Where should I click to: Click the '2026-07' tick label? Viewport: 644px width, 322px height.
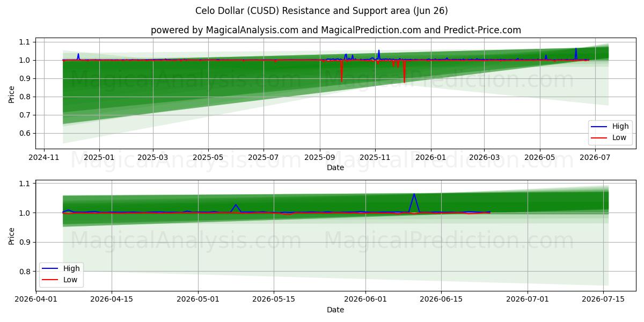595,157
